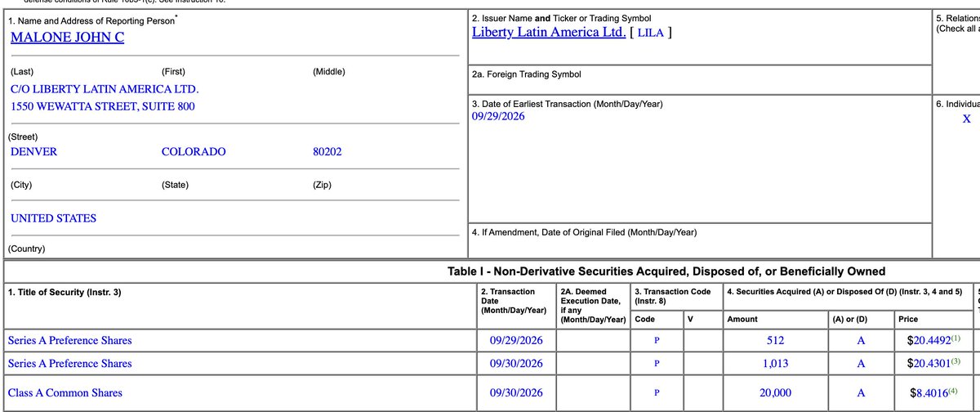This screenshot has height=412, width=980.
Task: Click the price $20.4492
Action: pyautogui.click(x=929, y=340)
